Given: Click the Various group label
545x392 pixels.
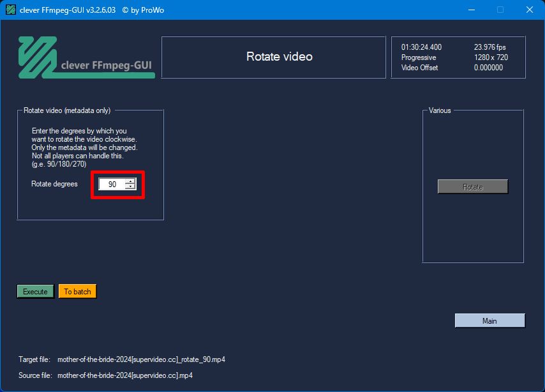Looking at the screenshot, I should [x=440, y=110].
